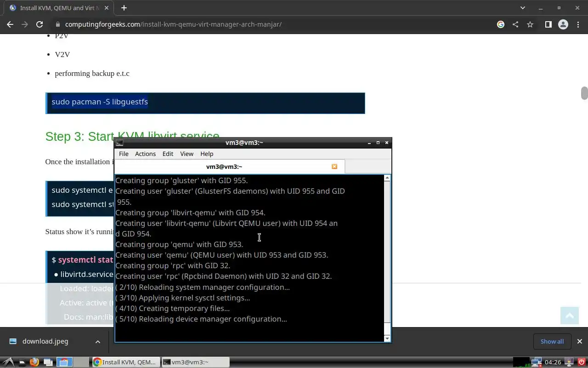Click terminal scrollbar down arrow
Image resolution: width=588 pixels, height=368 pixels.
387,339
